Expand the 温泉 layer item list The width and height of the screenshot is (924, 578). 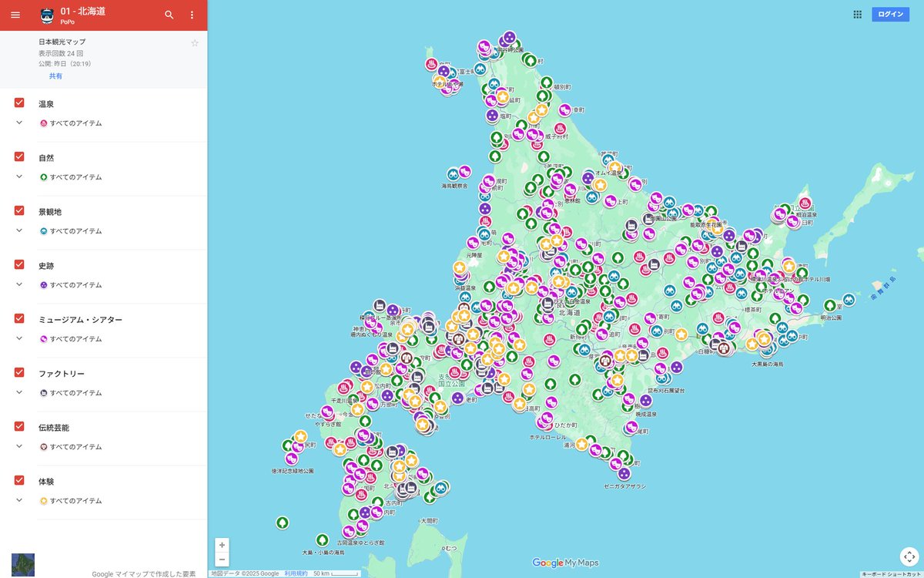tap(19, 123)
